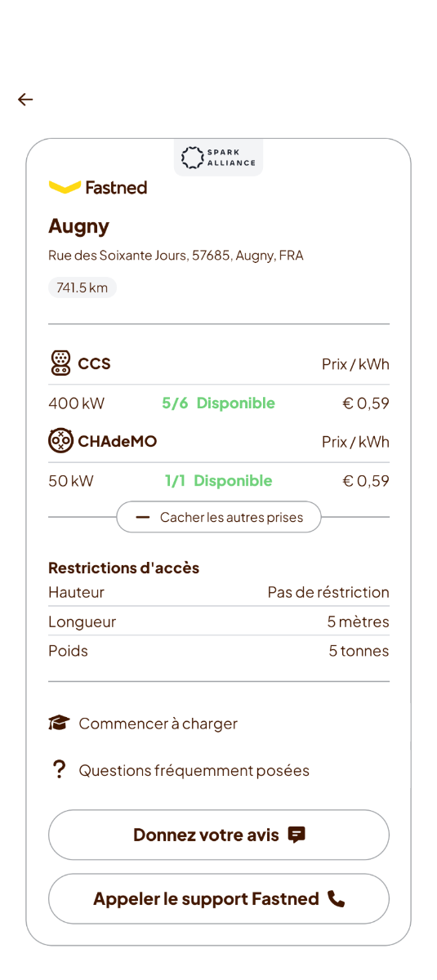Tap Appeler le support Fastned button
The height and width of the screenshot is (980, 437).
[219, 899]
